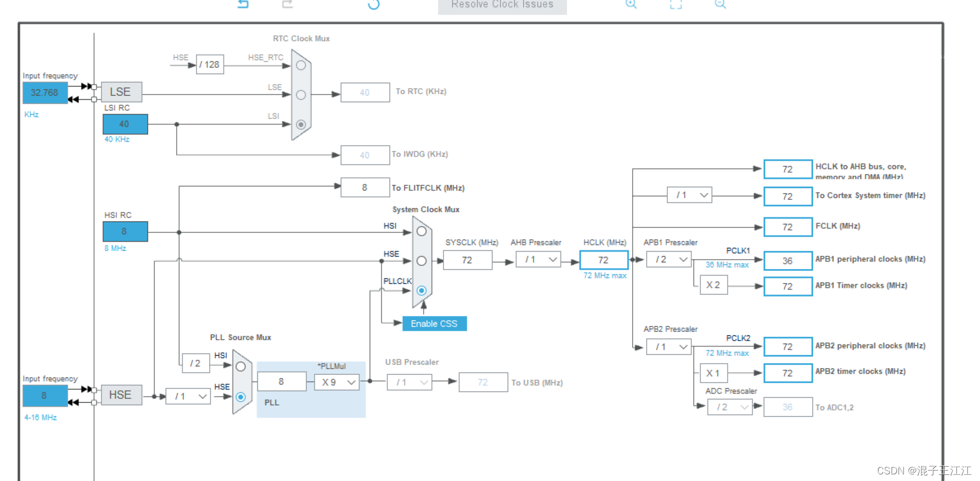This screenshot has width=980, height=481.
Task: Click the FCLK (MHz) value box
Action: point(788,227)
